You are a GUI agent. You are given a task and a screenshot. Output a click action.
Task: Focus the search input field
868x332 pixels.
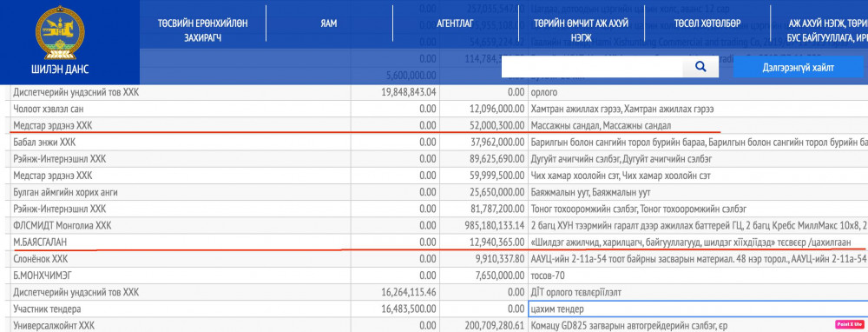click(592, 67)
